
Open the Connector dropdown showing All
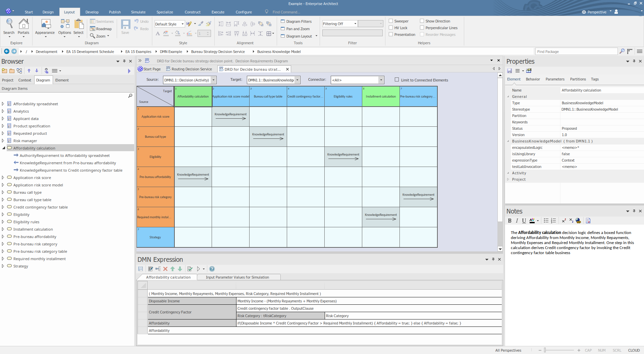357,80
